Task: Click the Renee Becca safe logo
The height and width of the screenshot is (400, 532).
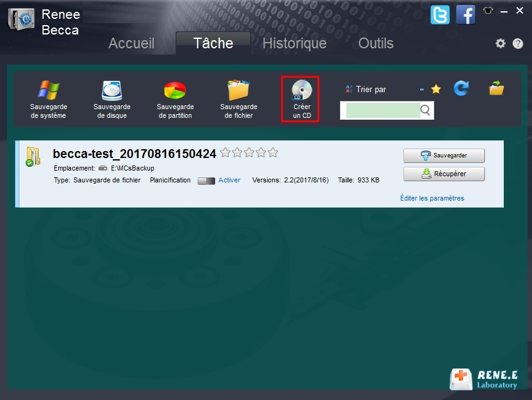Action: pos(21,19)
